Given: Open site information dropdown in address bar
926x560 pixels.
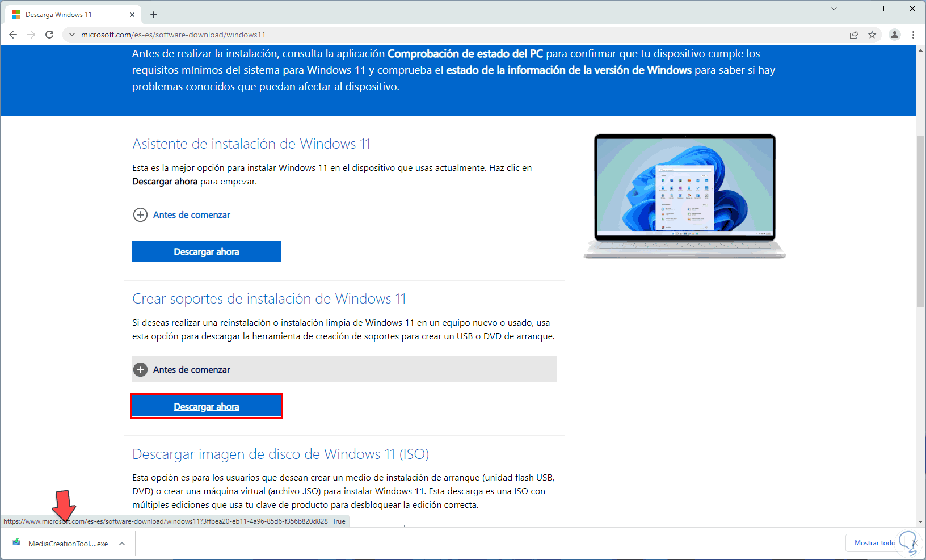Looking at the screenshot, I should pyautogui.click(x=71, y=35).
